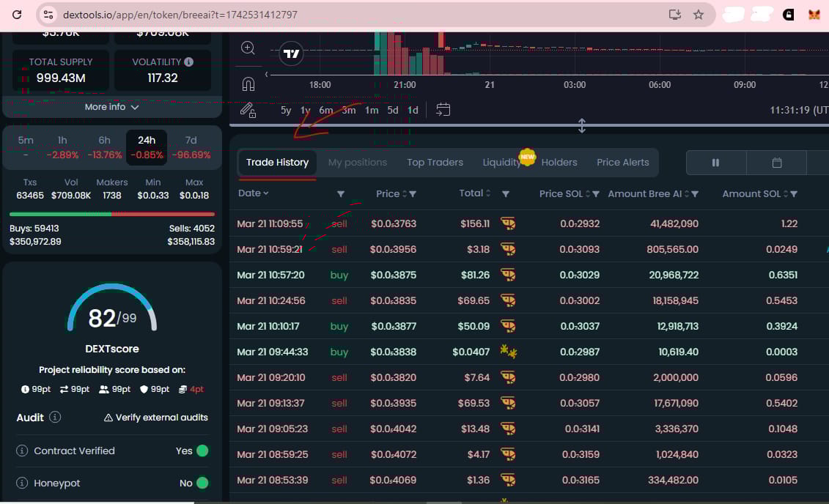The height and width of the screenshot is (504, 829).
Task: Click the install app icon in address bar
Action: [674, 15]
